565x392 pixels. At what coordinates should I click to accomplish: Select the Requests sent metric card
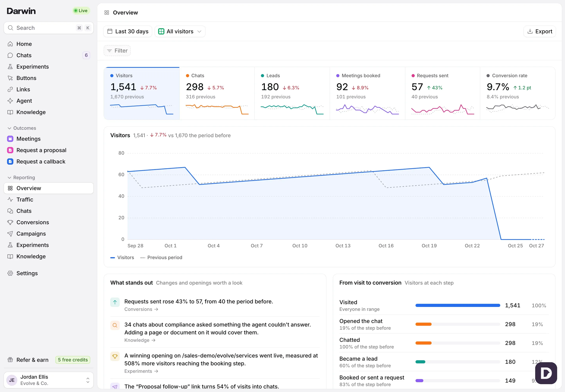tap(443, 93)
